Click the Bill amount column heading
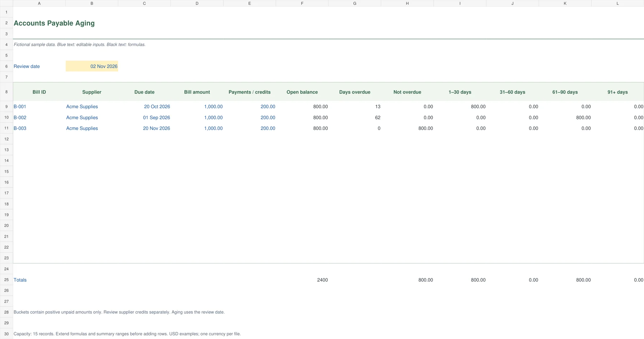 197,92
